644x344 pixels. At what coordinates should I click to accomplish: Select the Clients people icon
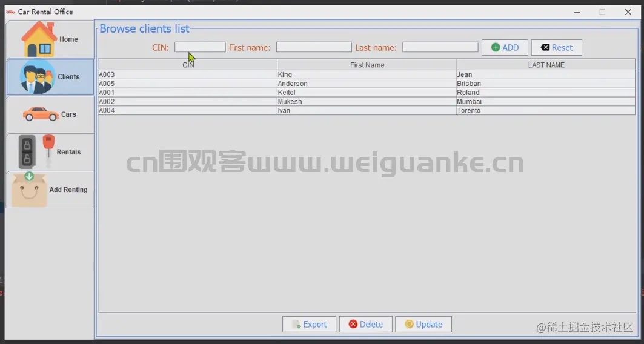37,77
